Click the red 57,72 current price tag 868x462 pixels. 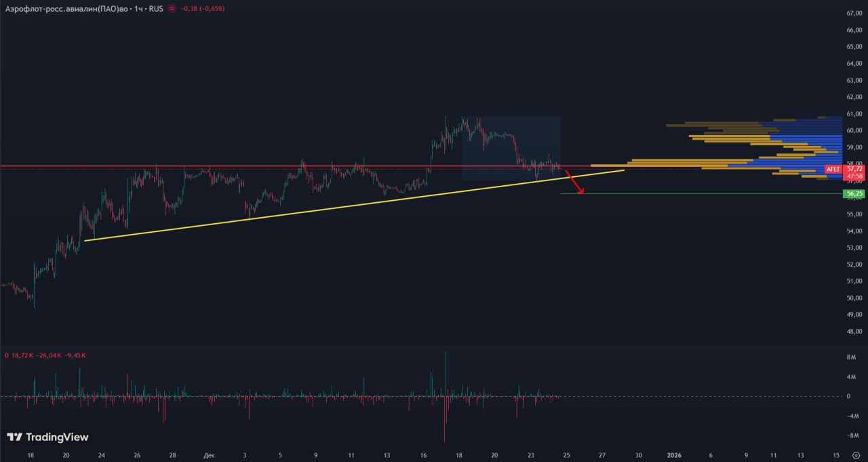pyautogui.click(x=854, y=169)
